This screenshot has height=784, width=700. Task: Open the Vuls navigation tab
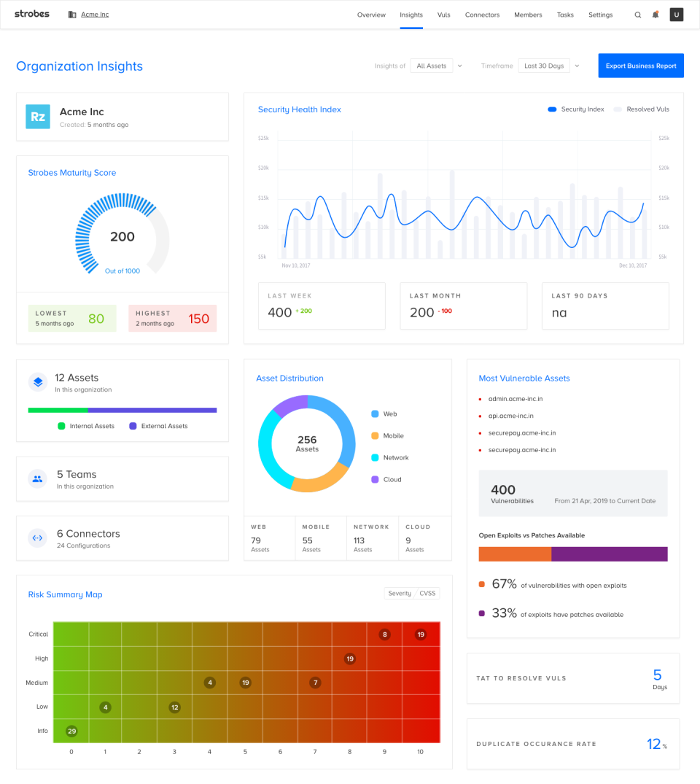pyautogui.click(x=443, y=14)
